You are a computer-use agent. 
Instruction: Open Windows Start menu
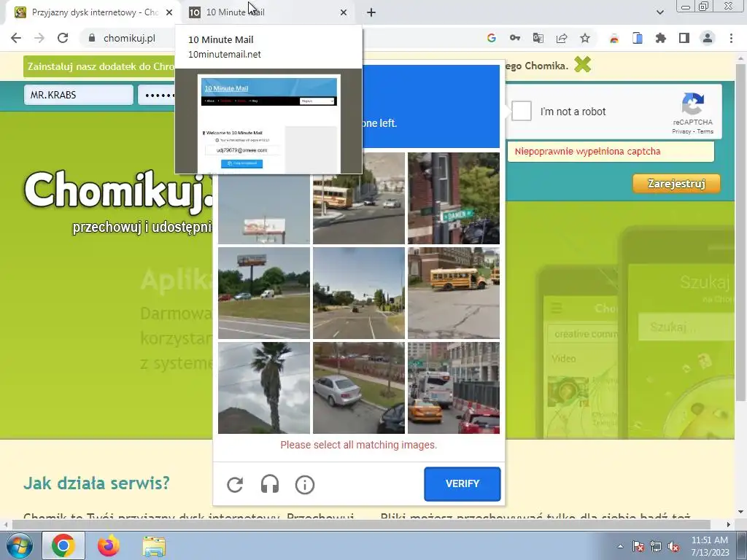(x=19, y=545)
